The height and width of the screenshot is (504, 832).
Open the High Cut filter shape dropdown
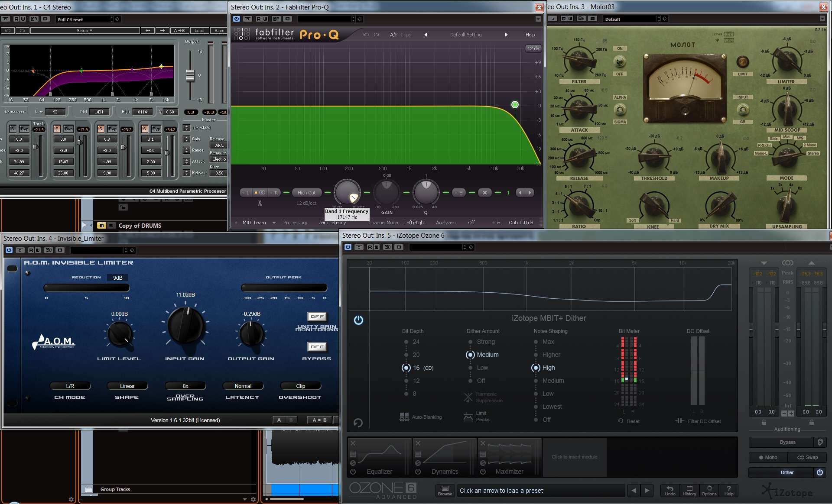tap(306, 193)
